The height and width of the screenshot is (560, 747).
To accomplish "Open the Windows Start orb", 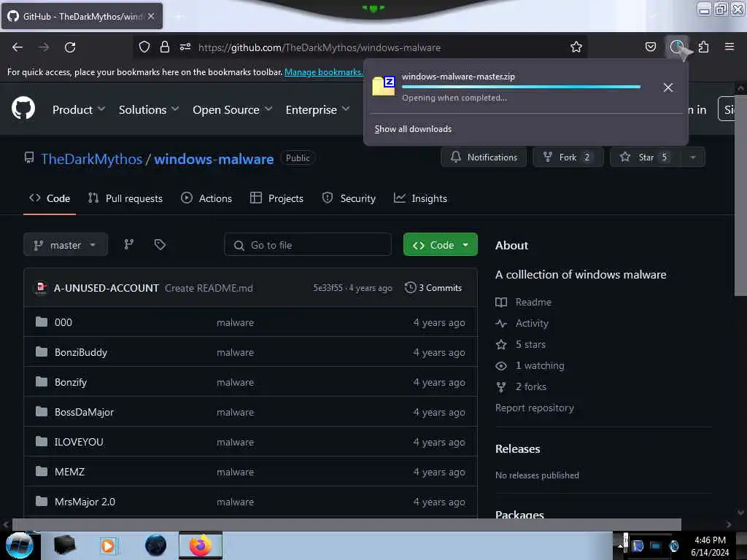I will coord(20,545).
